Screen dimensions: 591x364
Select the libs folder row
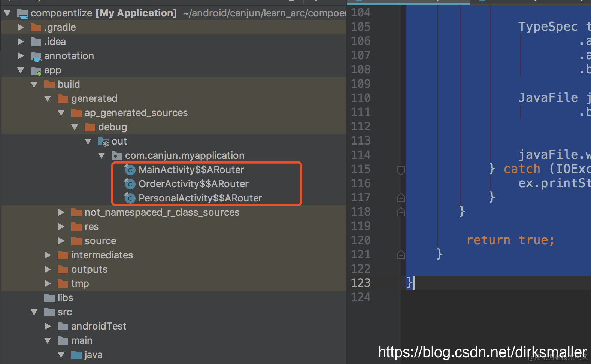174,298
